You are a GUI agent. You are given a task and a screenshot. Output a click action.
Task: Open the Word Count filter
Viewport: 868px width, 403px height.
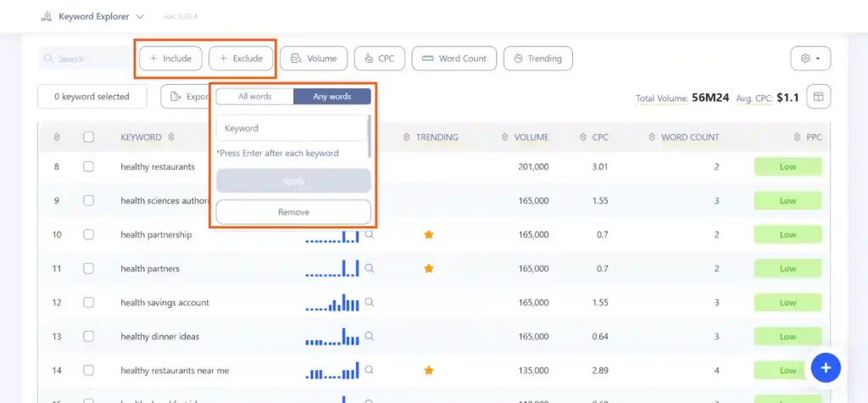pos(454,59)
